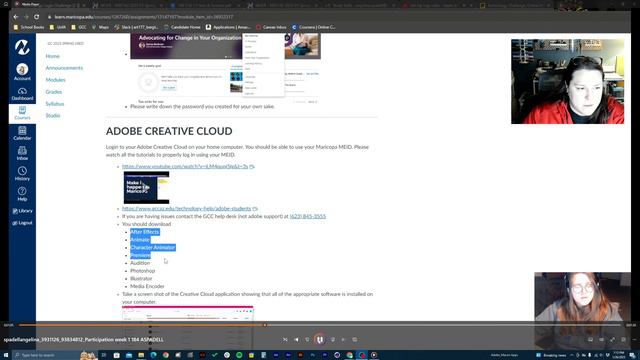Click the highlighted 'After Effects' list item
Viewport: 640px width, 360px height.
click(145, 232)
